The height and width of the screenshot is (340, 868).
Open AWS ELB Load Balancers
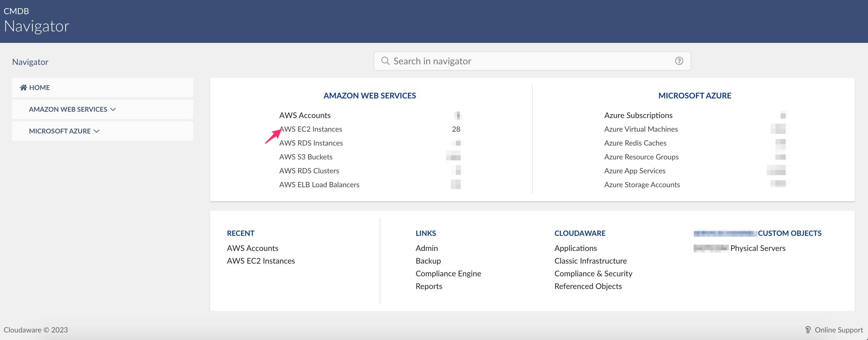[319, 184]
